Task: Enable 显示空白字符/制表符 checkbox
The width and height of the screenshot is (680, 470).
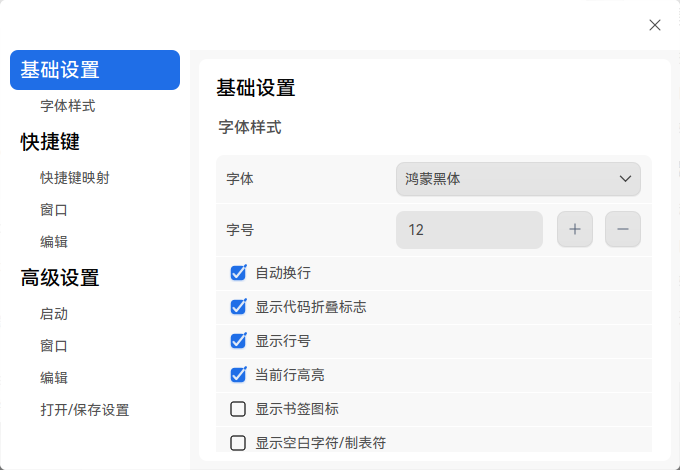Action: tap(238, 443)
